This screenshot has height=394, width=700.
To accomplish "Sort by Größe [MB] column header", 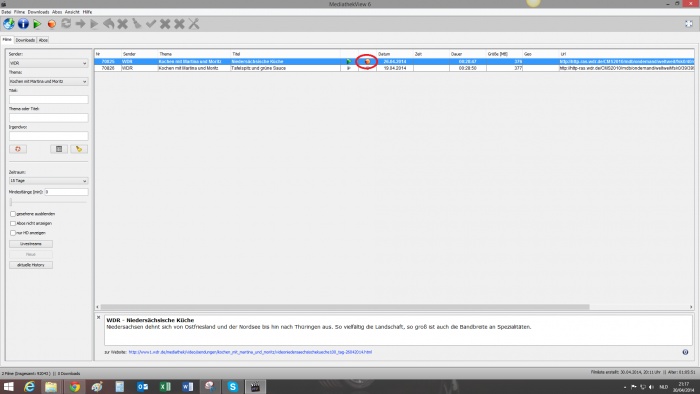I will 504,54.
